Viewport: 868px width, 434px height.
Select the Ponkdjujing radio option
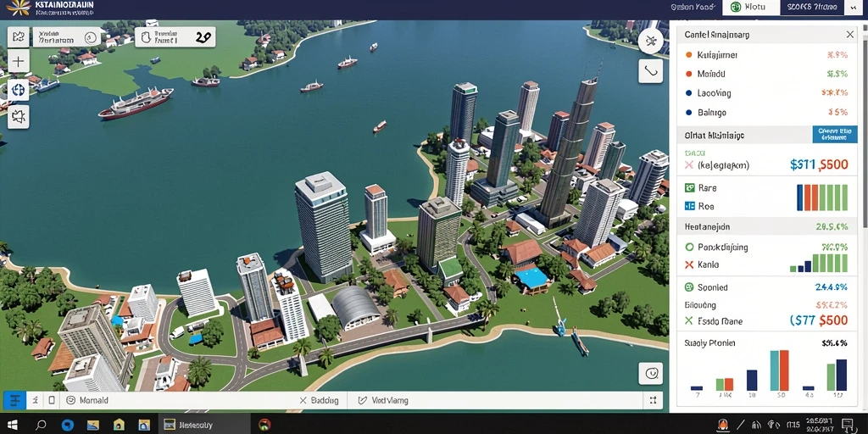[689, 247]
